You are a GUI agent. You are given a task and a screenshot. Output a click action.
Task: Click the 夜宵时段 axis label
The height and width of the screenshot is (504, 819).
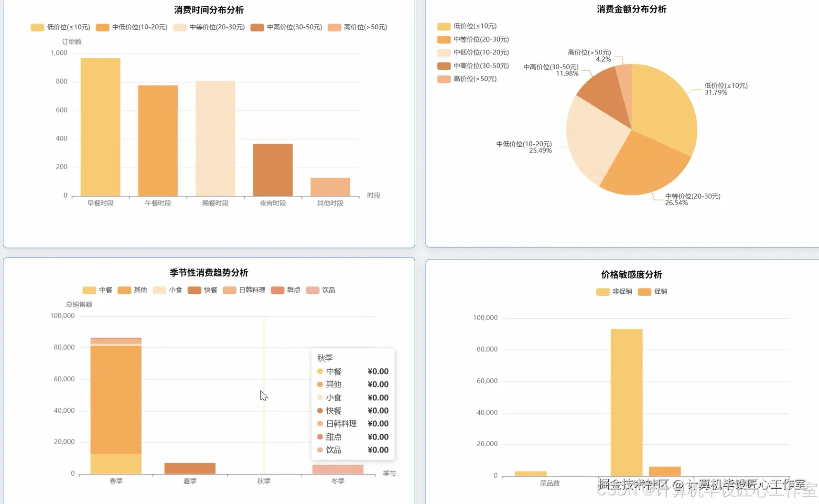(x=273, y=203)
